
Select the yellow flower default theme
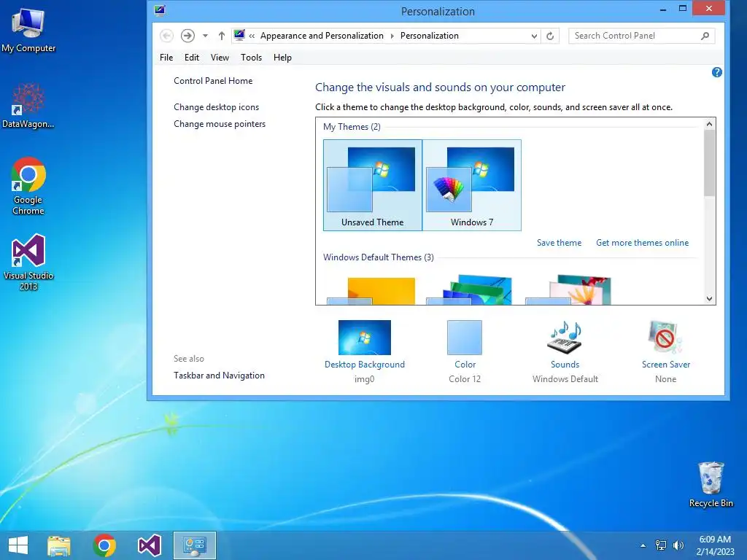(x=371, y=290)
